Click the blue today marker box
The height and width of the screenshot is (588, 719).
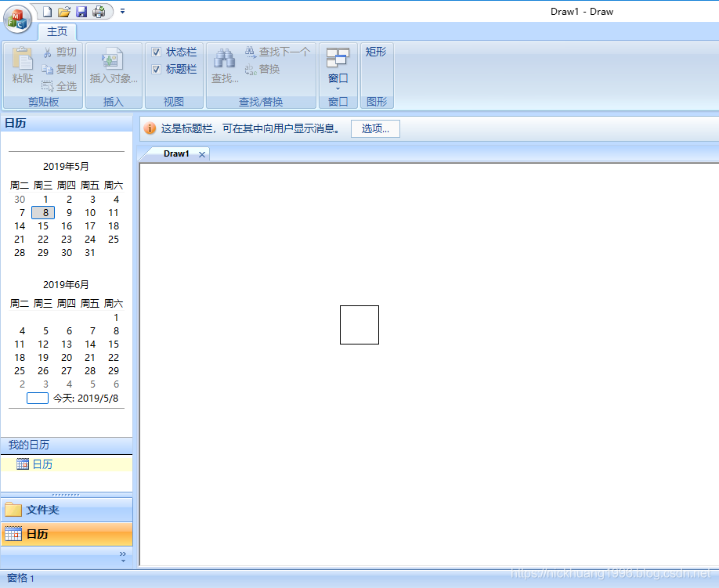(x=38, y=399)
